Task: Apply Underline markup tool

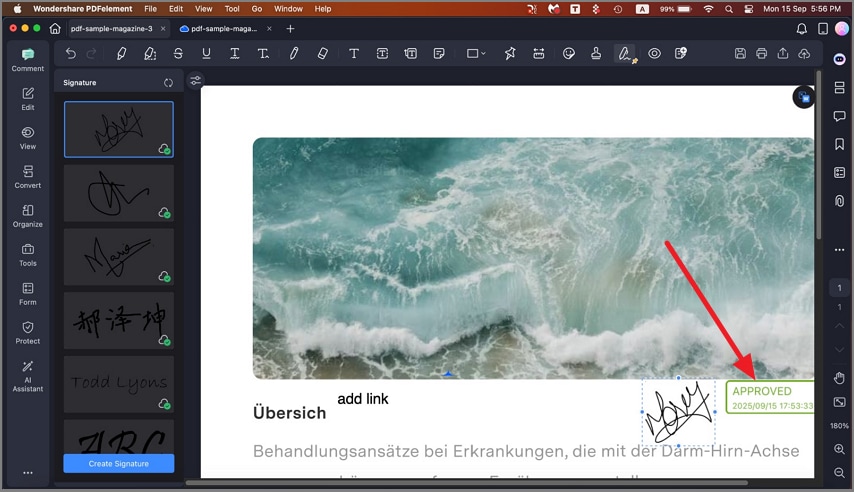Action: 206,53
